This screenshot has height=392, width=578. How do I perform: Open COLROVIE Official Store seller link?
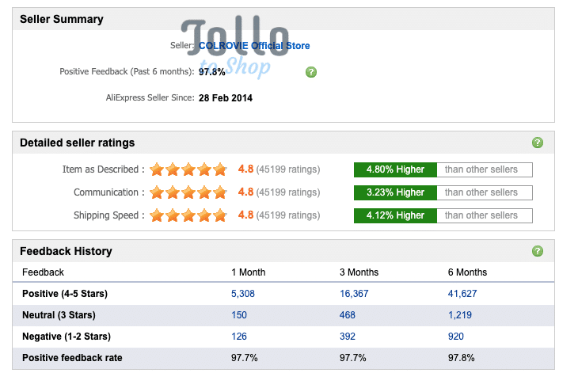pos(254,46)
